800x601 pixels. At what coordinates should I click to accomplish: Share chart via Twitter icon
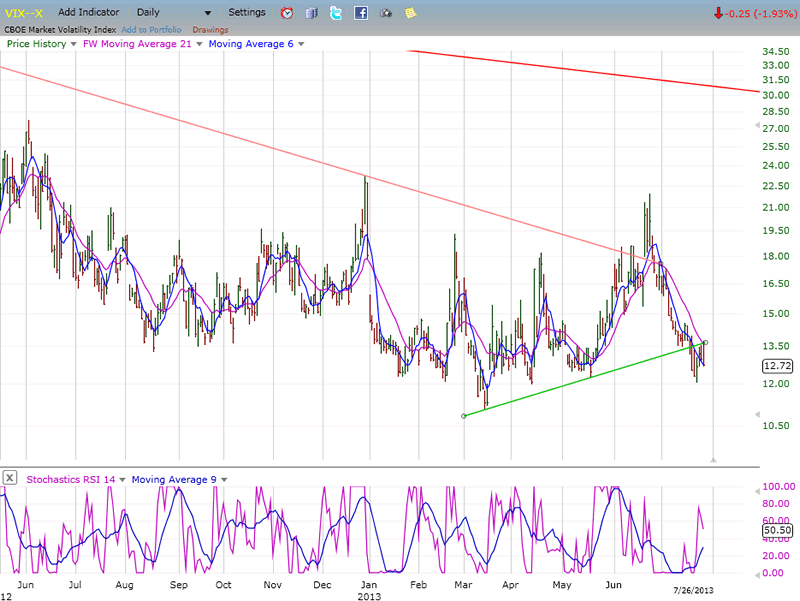(335, 13)
